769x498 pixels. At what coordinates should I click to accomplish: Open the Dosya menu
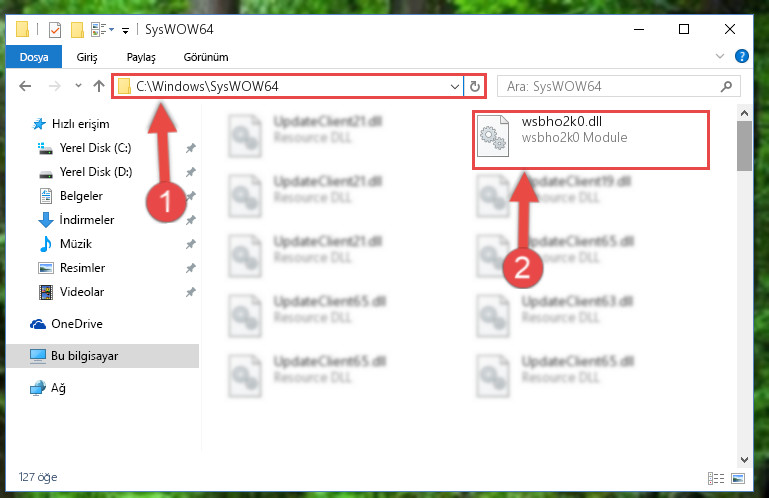click(x=34, y=57)
